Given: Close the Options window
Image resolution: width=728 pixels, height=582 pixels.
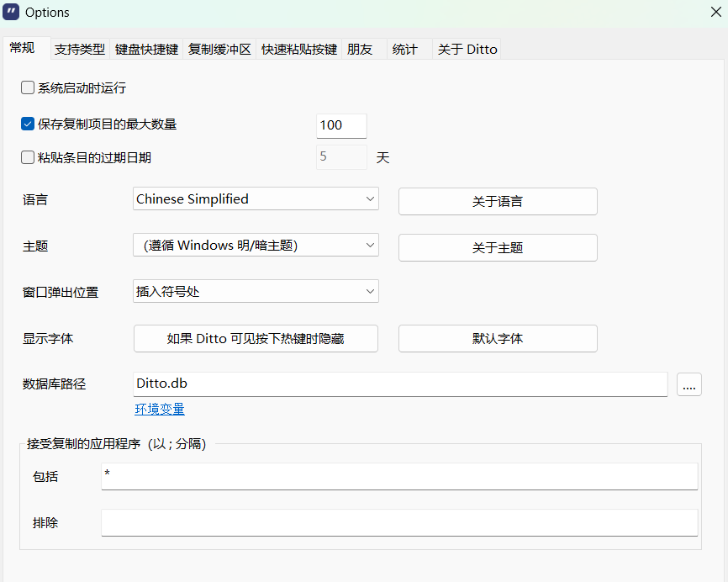Looking at the screenshot, I should pyautogui.click(x=716, y=12).
